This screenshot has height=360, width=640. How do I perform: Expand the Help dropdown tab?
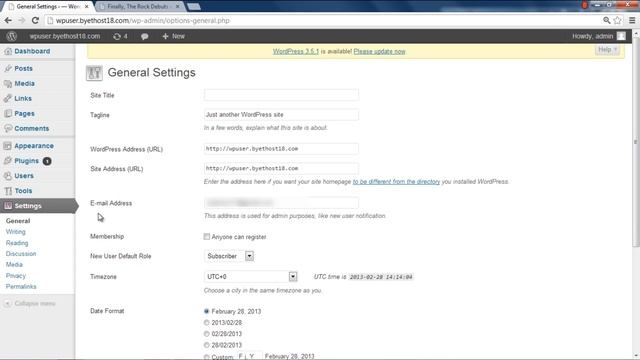click(x=607, y=50)
